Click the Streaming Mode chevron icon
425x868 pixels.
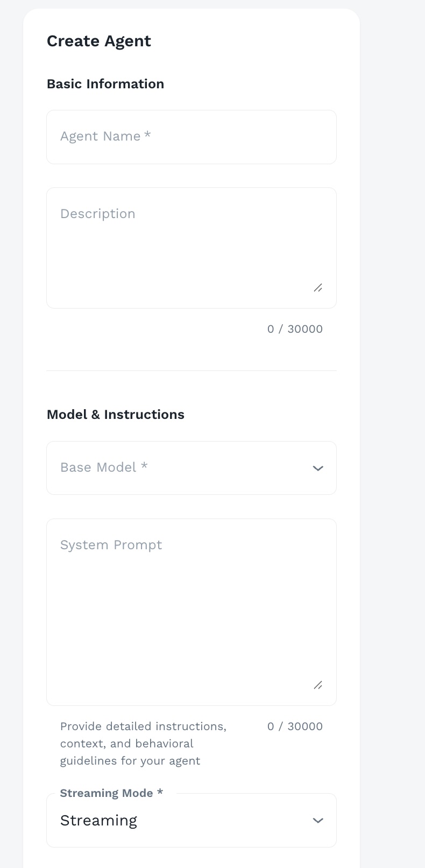[318, 820]
